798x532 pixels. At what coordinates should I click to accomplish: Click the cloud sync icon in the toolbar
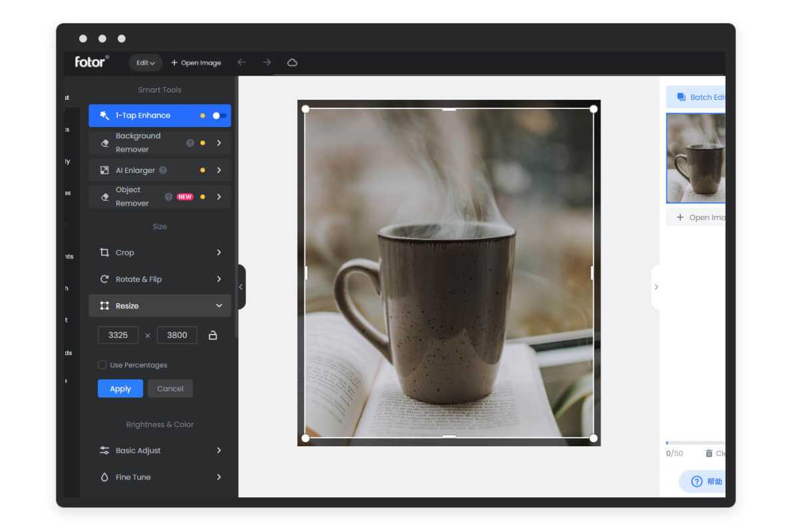point(292,63)
